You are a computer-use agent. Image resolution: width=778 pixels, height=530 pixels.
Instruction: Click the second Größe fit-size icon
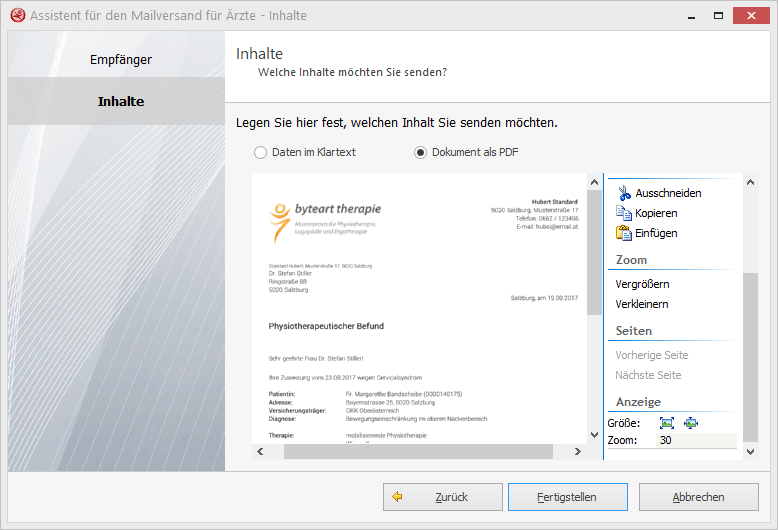[690, 423]
